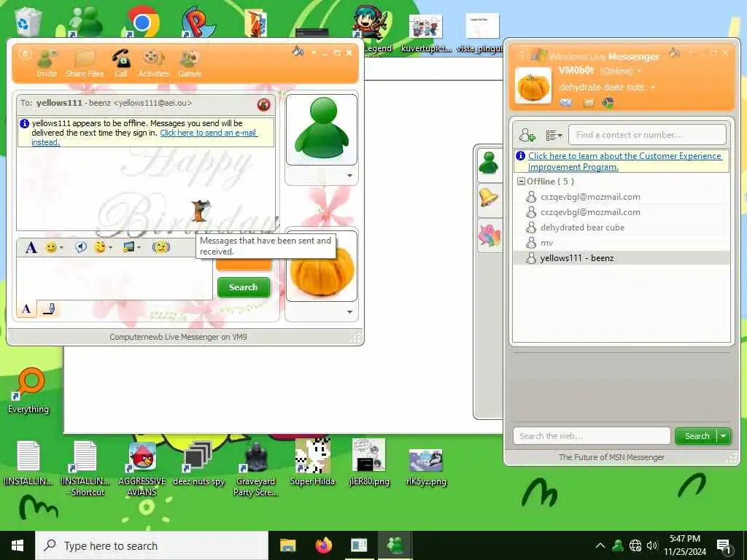Click the voice clip speaker icon
Screen dimensions: 747x560
[80, 247]
